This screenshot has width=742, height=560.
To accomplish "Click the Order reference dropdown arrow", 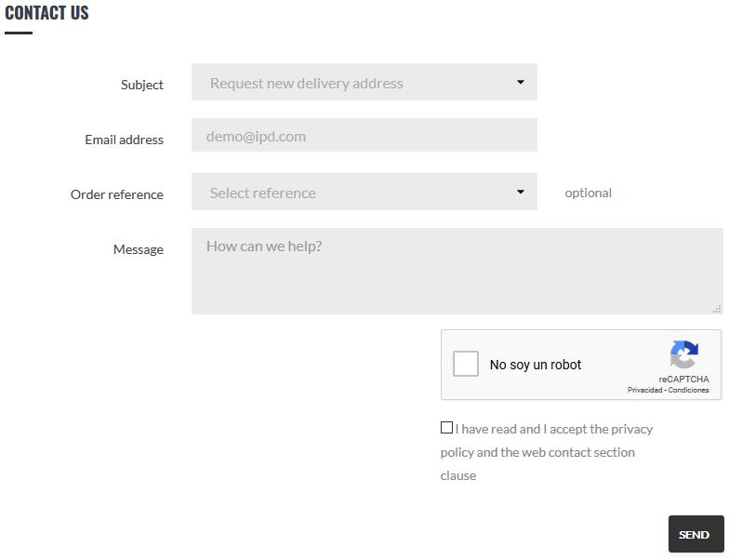I will click(x=521, y=193).
